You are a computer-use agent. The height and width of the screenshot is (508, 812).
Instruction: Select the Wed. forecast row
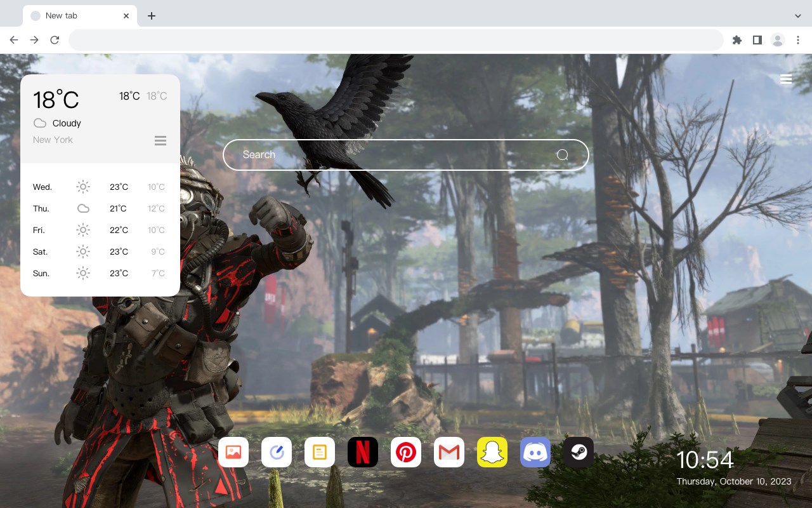pos(100,187)
